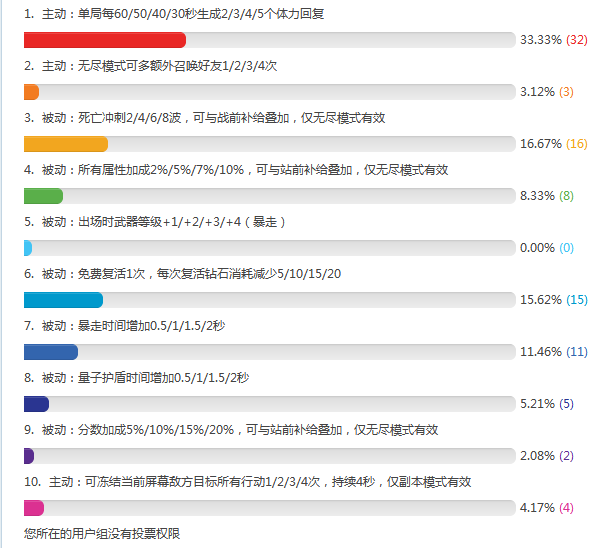Click the 15.62% (15) vote result
The width and height of the screenshot is (606, 548).
point(553,300)
